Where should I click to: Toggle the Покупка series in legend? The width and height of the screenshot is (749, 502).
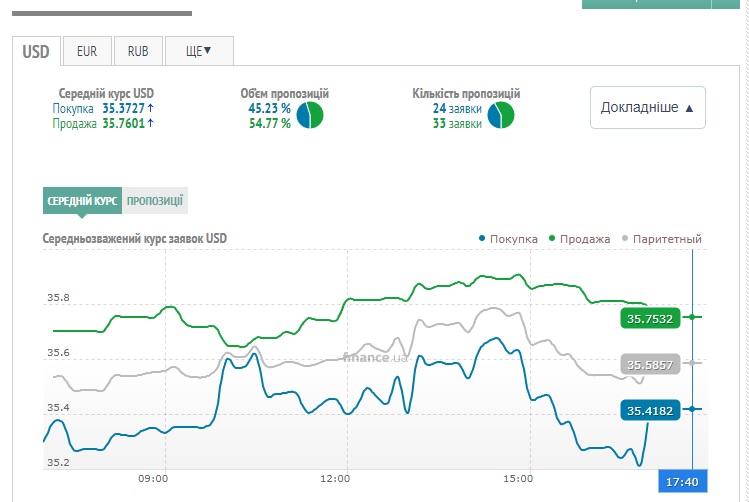coord(509,239)
